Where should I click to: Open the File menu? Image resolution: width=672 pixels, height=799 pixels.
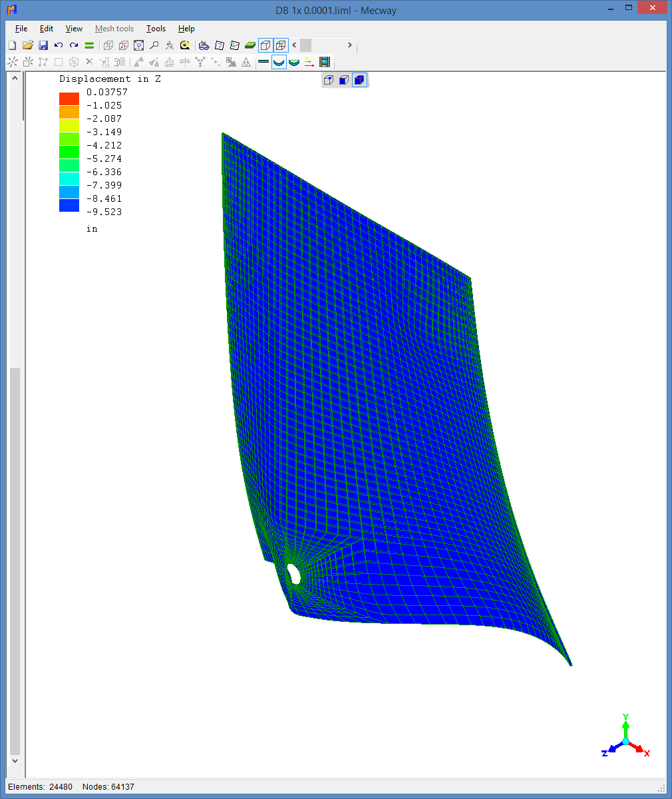[21, 29]
